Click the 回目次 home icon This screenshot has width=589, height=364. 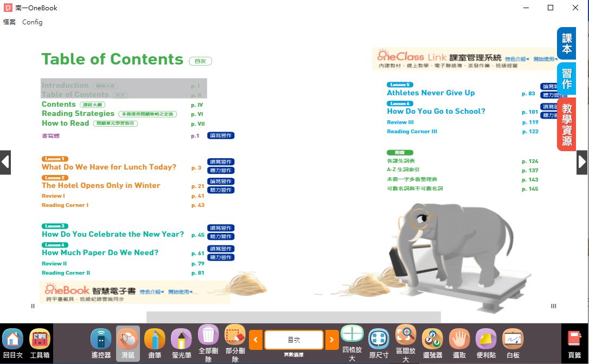coord(13,339)
